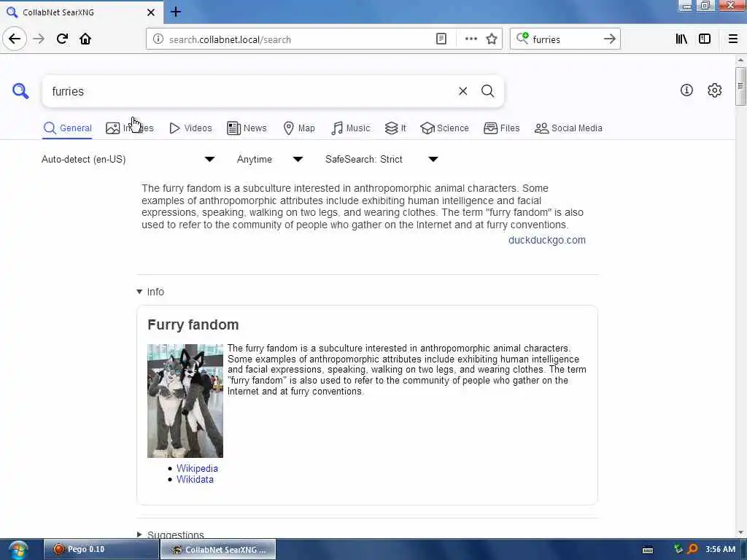Open the Auto-detect language dropdown
This screenshot has width=747, height=560.
coord(128,159)
